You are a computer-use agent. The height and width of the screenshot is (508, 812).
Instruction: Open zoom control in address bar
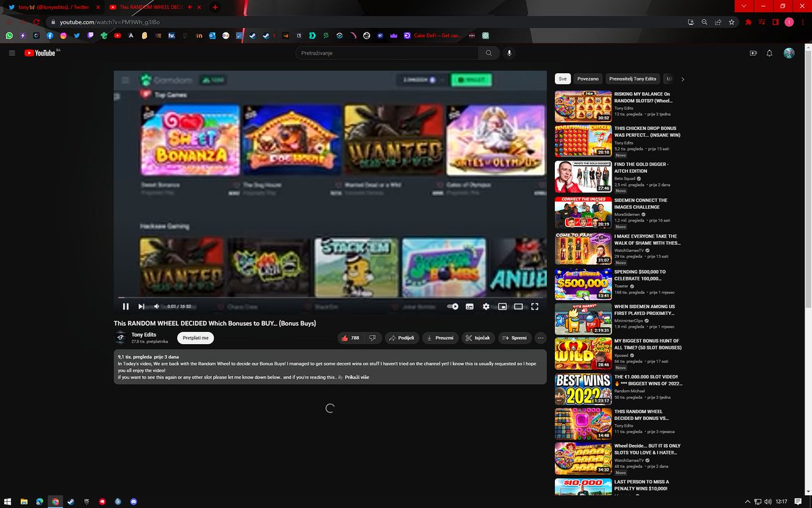coord(704,22)
